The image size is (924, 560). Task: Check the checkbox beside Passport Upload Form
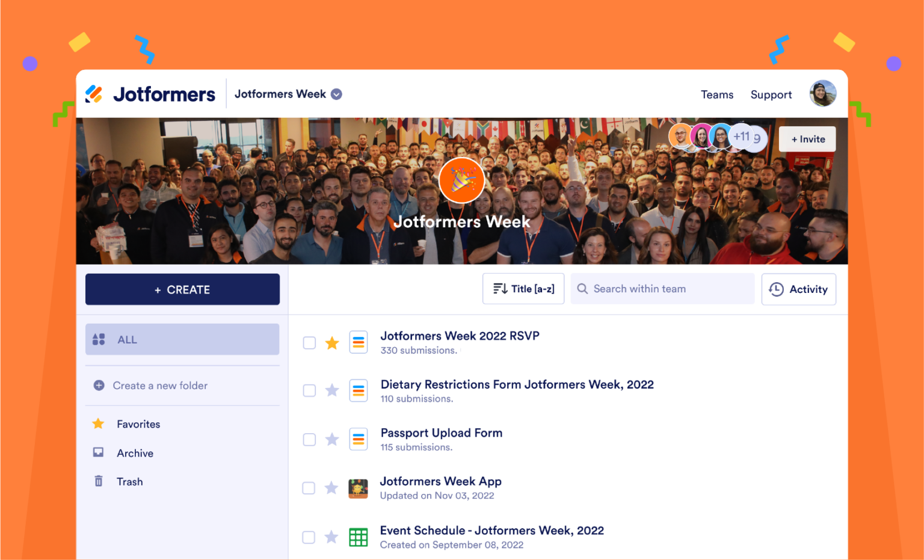(309, 439)
